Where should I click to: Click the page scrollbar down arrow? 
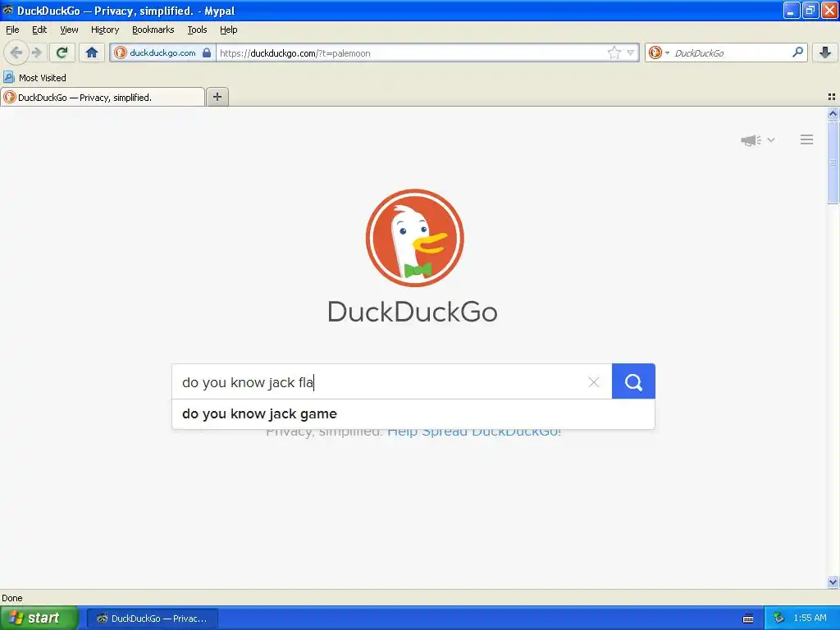tap(833, 582)
